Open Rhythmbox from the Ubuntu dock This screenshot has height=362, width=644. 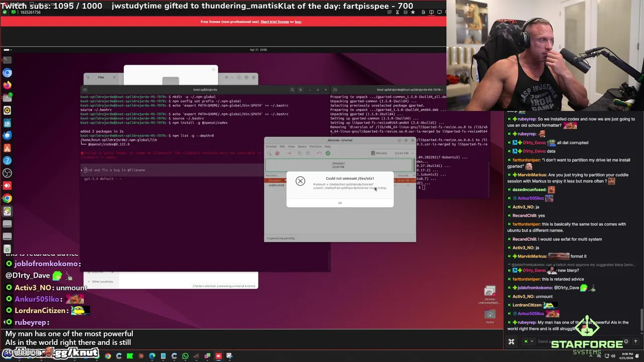(x=7, y=110)
